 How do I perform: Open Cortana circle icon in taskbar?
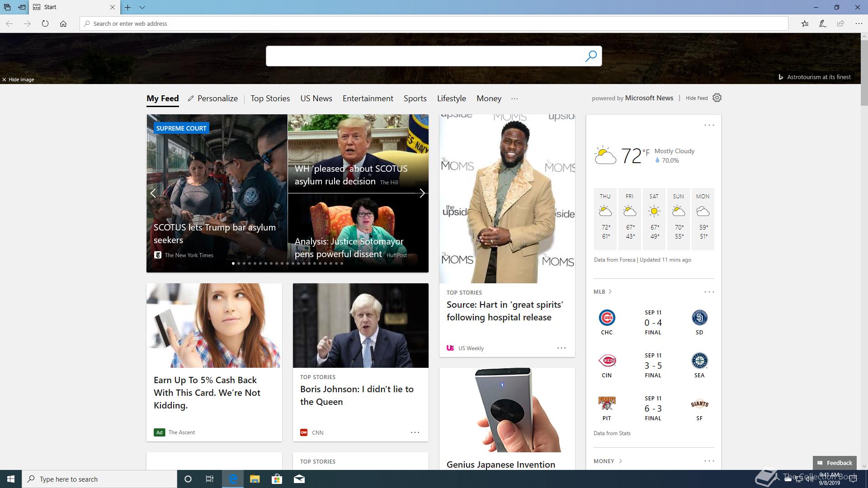click(188, 479)
